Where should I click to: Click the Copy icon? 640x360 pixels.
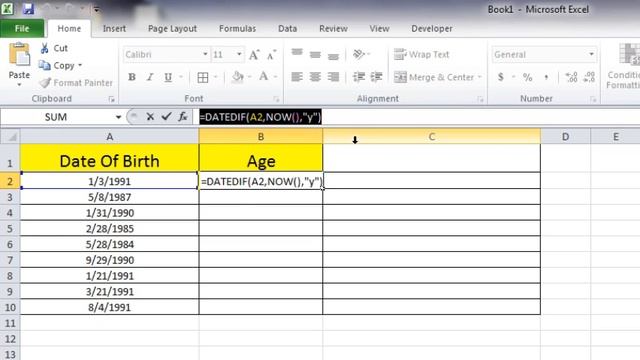(x=44, y=65)
